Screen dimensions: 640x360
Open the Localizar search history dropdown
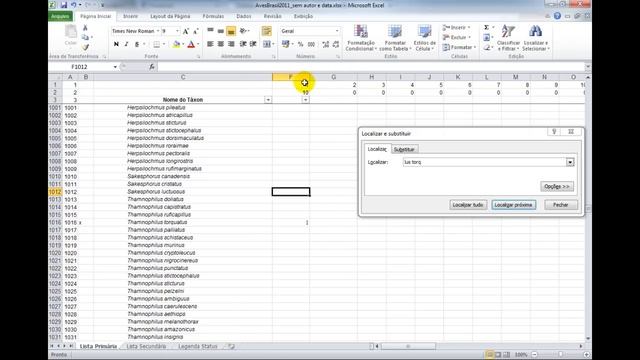click(x=570, y=162)
